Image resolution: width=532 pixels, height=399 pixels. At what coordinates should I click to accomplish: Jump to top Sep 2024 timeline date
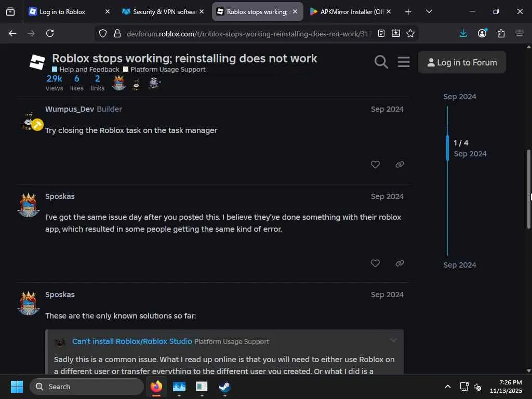tap(460, 97)
